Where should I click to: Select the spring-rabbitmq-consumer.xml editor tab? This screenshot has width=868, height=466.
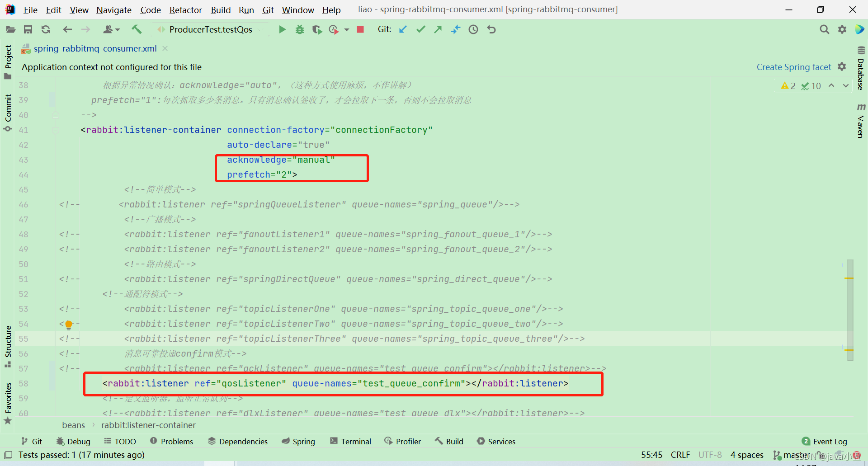[x=95, y=48]
